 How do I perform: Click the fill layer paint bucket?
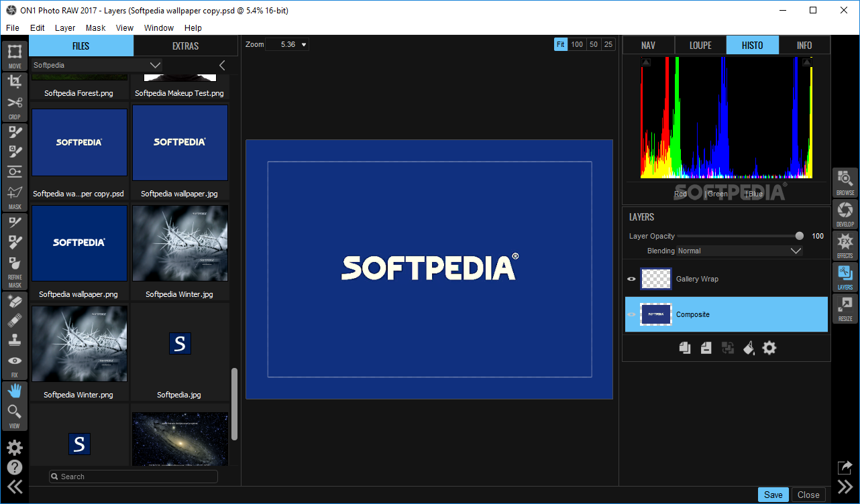pos(749,348)
